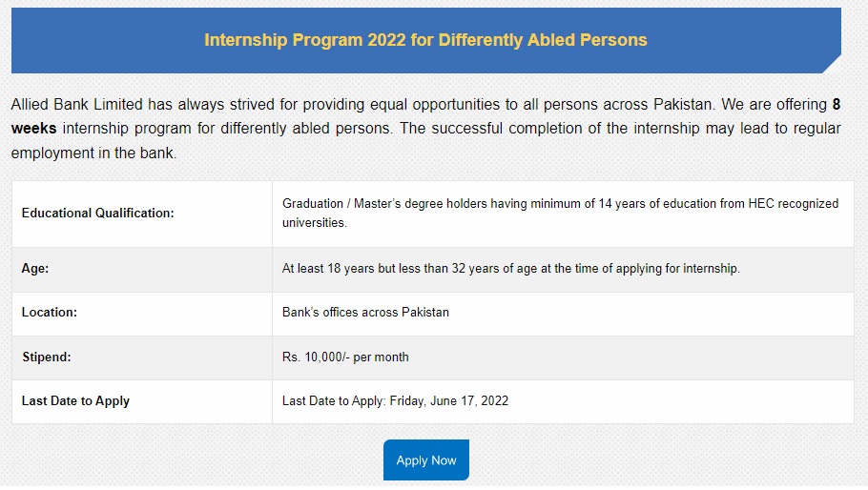
Task: Click 'Allied Bank Limited' in the intro paragraph
Action: click(x=76, y=103)
